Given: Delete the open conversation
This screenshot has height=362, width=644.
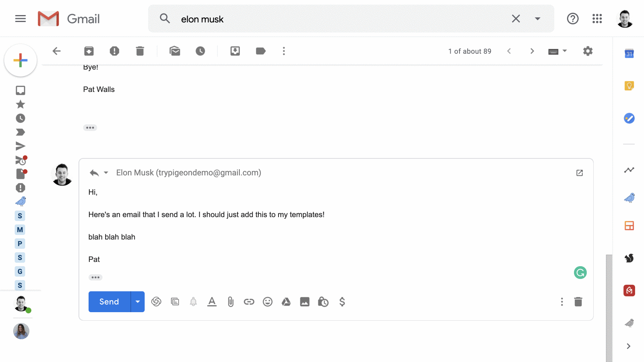Looking at the screenshot, I should 140,51.
